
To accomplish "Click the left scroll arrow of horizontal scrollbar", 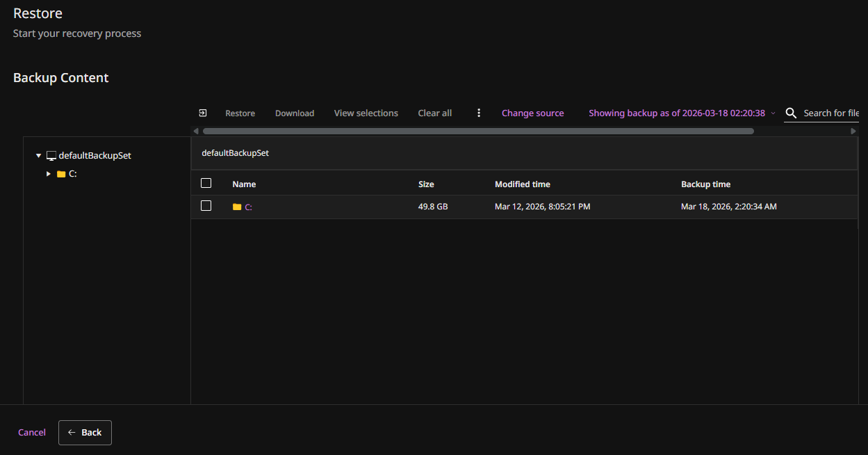I will pos(196,131).
